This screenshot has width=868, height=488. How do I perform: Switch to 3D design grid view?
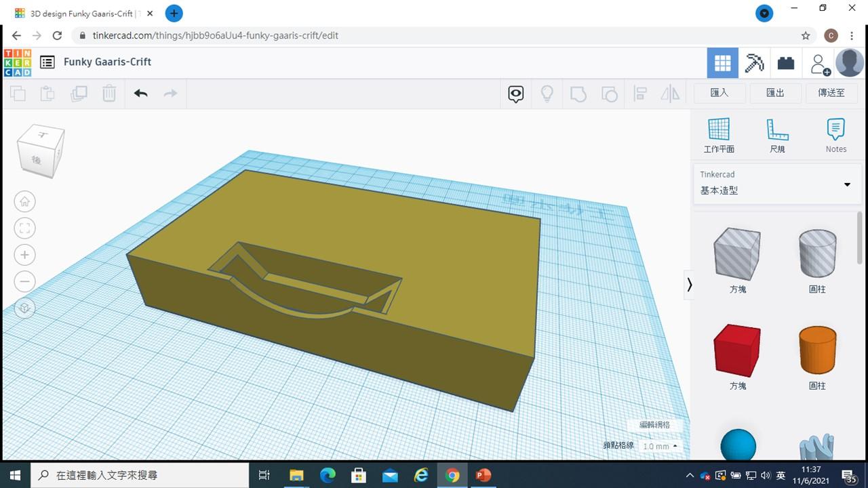[723, 63]
